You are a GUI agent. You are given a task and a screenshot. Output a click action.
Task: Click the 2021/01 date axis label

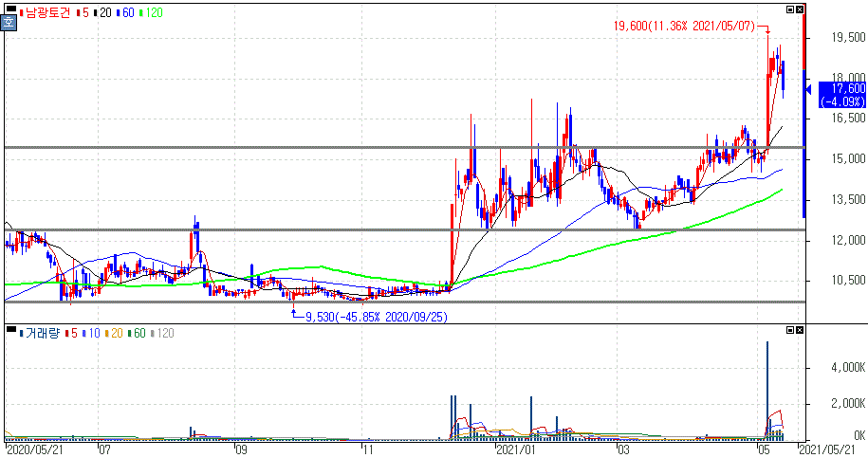pos(517,449)
